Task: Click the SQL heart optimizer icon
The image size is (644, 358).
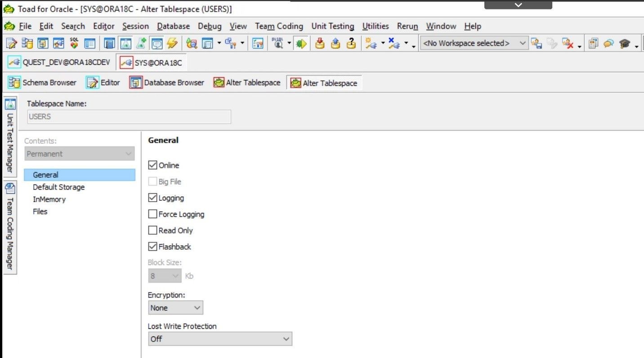Action: [74, 44]
